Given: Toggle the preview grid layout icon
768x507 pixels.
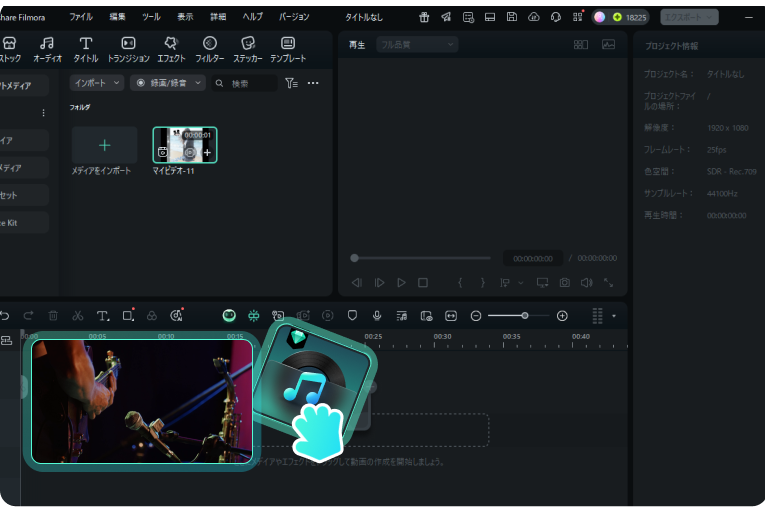Looking at the screenshot, I should [581, 45].
